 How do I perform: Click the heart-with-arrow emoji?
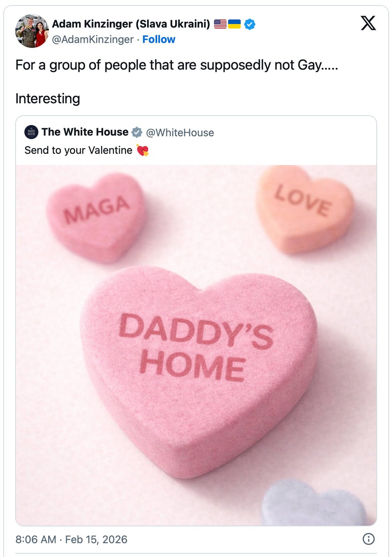point(142,150)
